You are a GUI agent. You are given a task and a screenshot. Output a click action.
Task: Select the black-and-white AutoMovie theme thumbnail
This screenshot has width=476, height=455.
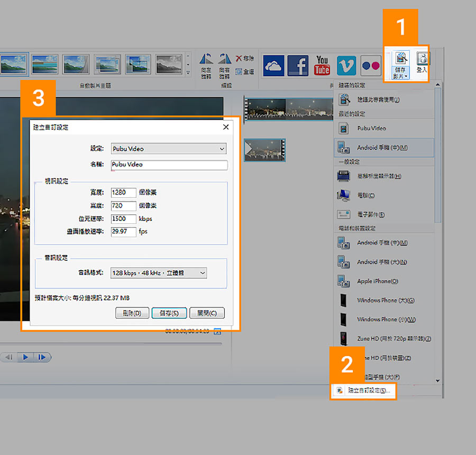click(169, 64)
